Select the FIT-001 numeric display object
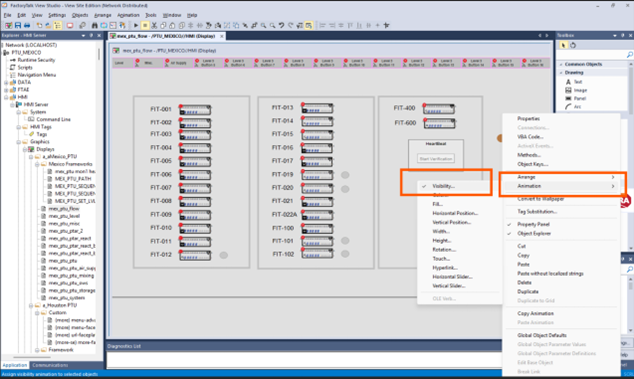The width and height of the screenshot is (634, 379). click(195, 110)
